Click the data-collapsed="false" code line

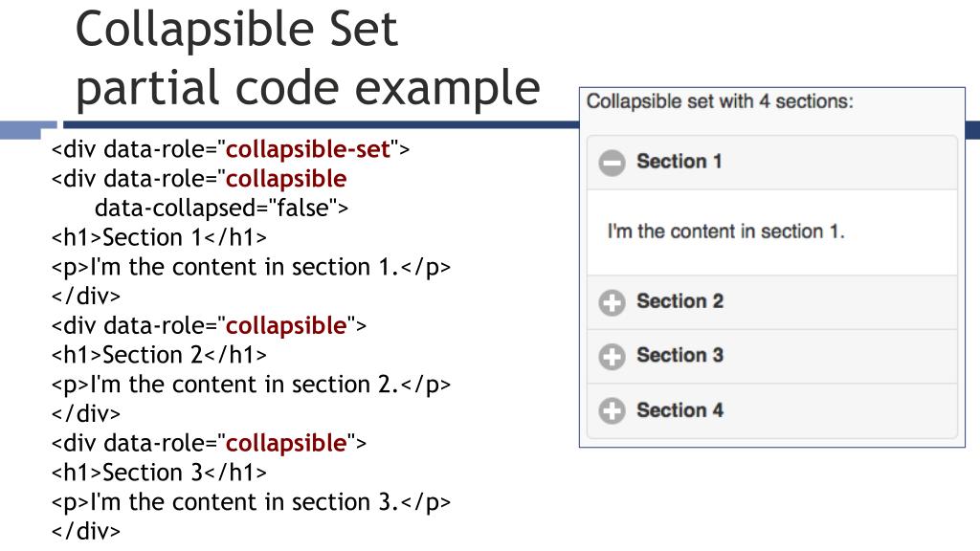point(221,208)
